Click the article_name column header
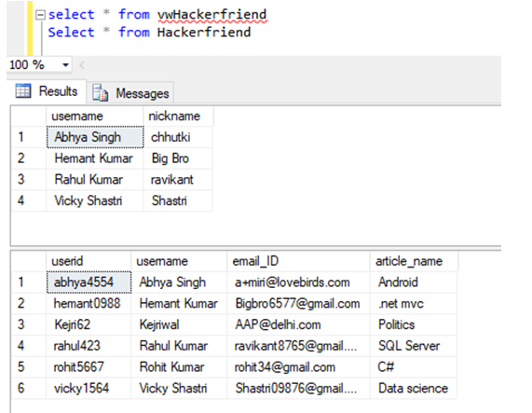This screenshot has height=413, width=532. click(x=414, y=261)
